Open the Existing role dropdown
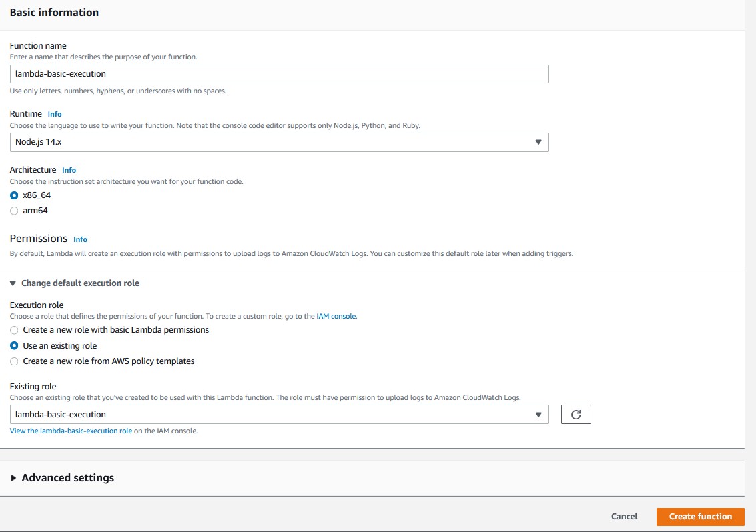Screen dimensions: 756x532 279,415
